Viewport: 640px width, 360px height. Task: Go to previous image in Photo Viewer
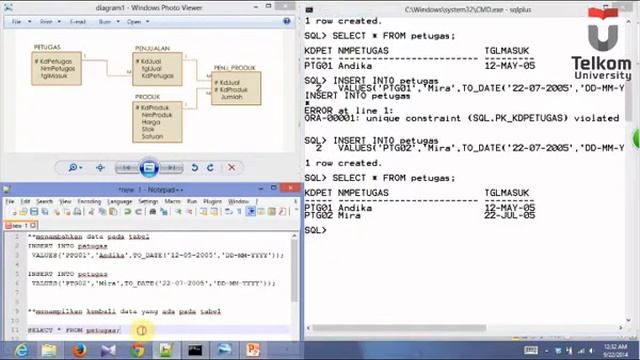(x=127, y=168)
